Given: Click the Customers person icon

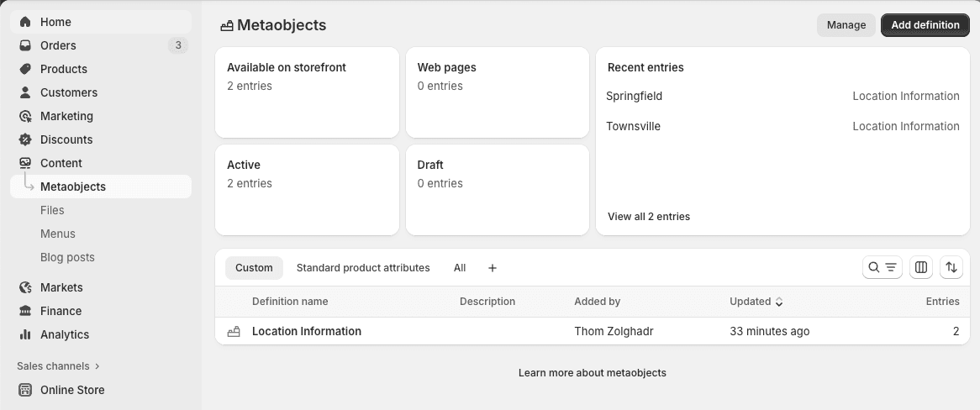Looking at the screenshot, I should (25, 92).
